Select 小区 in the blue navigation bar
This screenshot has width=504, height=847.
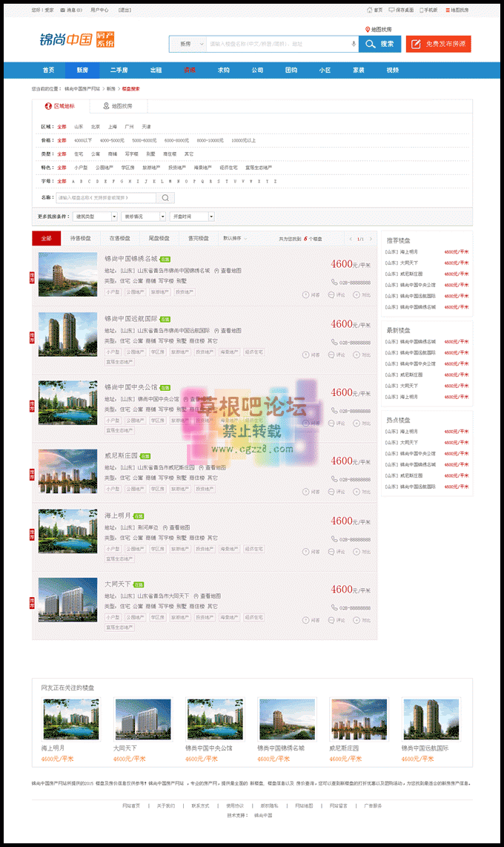pyautogui.click(x=325, y=70)
